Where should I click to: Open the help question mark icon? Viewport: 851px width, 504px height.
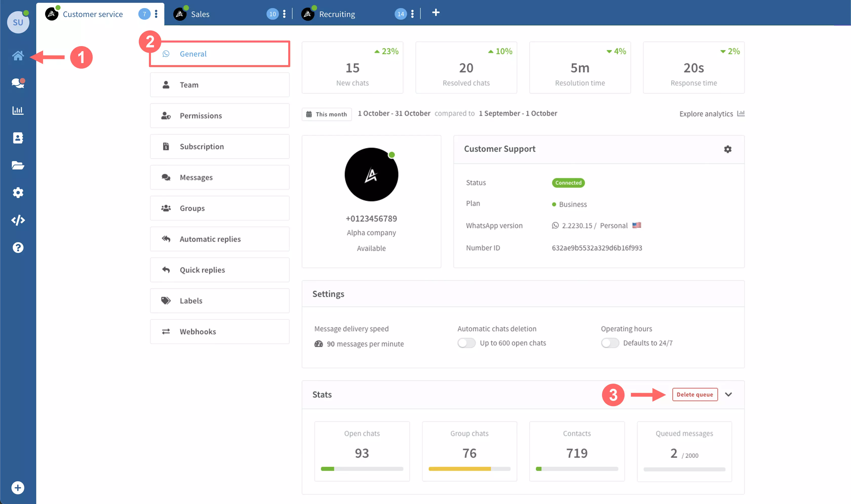pos(18,248)
